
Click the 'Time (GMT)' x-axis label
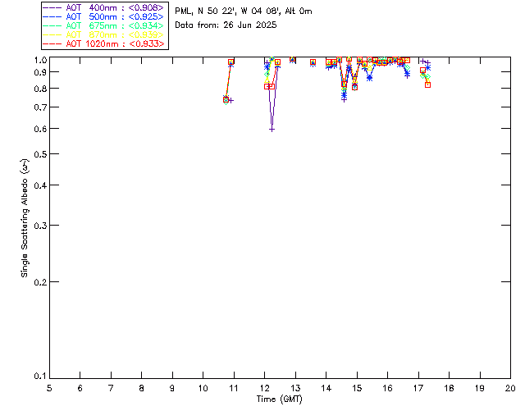(x=280, y=399)
